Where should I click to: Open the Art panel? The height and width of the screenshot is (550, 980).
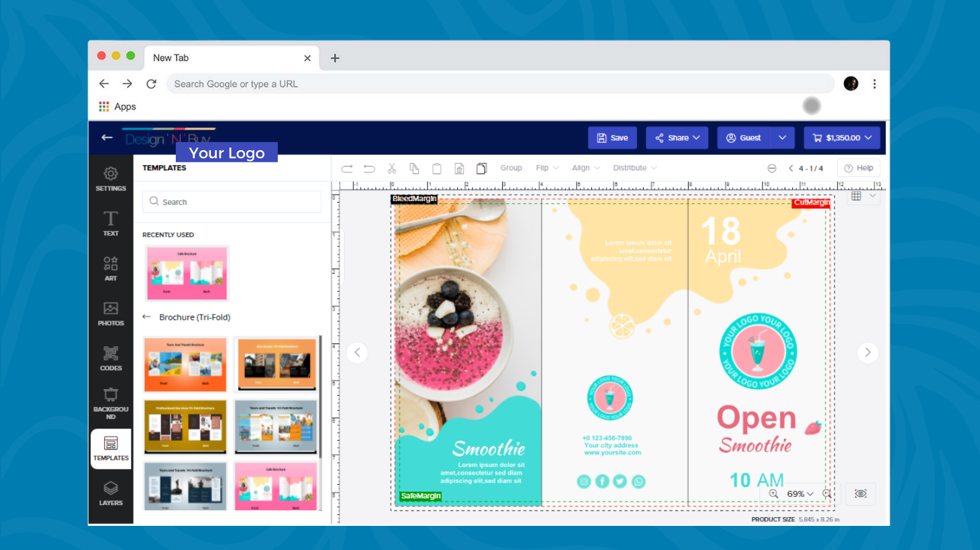point(111,268)
